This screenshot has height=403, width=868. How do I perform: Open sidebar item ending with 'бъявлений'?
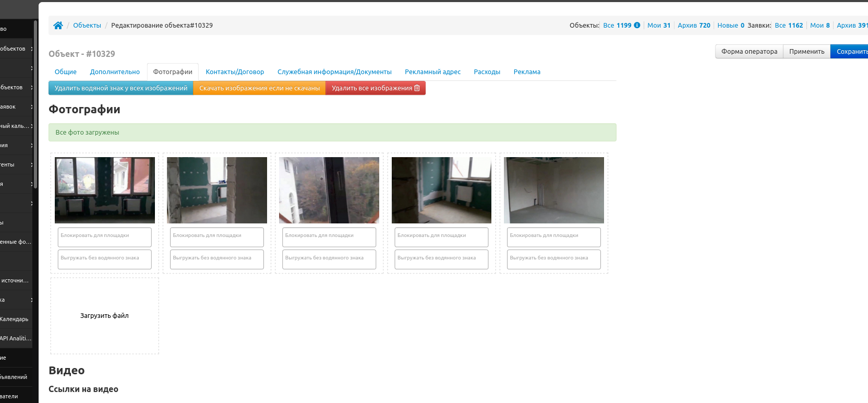tap(16, 377)
